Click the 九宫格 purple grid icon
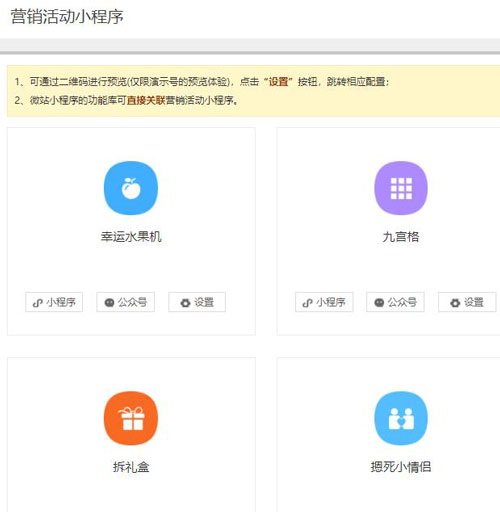 click(x=401, y=188)
